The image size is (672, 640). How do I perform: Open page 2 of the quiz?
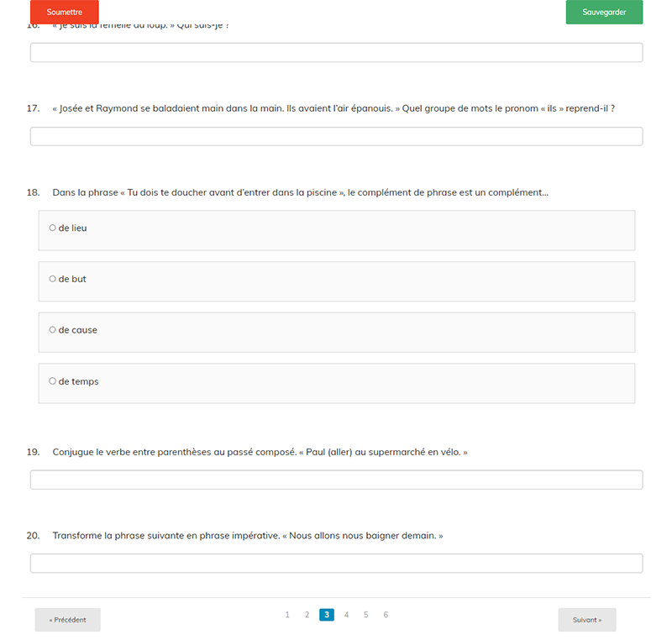307,615
